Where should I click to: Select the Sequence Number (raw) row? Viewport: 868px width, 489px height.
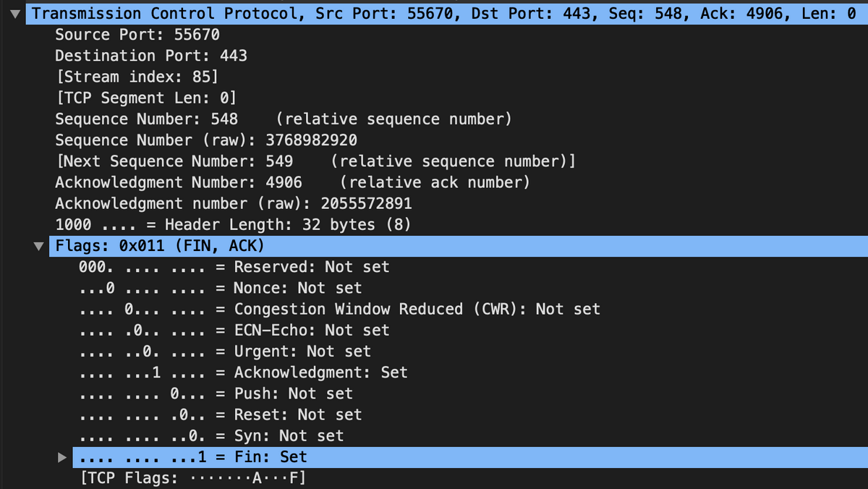(206, 140)
